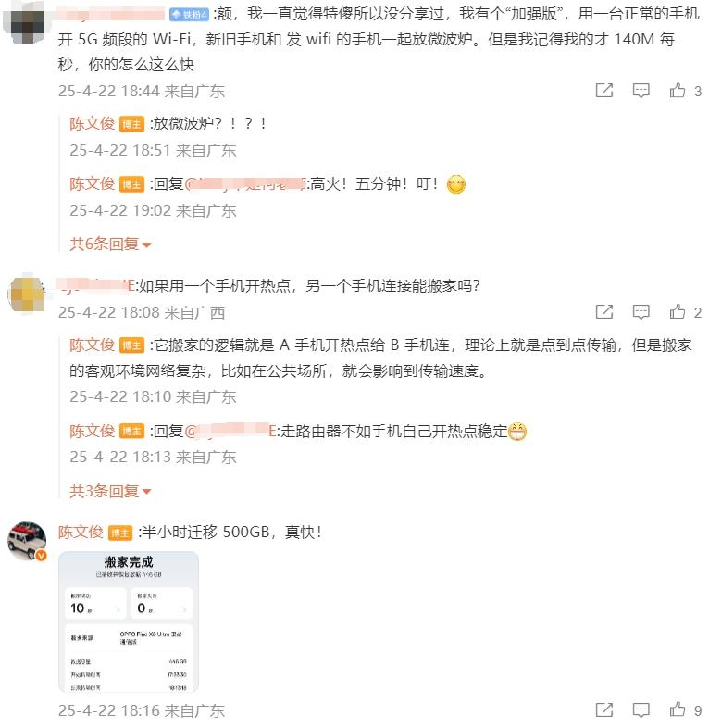Open reply box on the 18:08 comment
The image size is (709, 728).
click(641, 311)
